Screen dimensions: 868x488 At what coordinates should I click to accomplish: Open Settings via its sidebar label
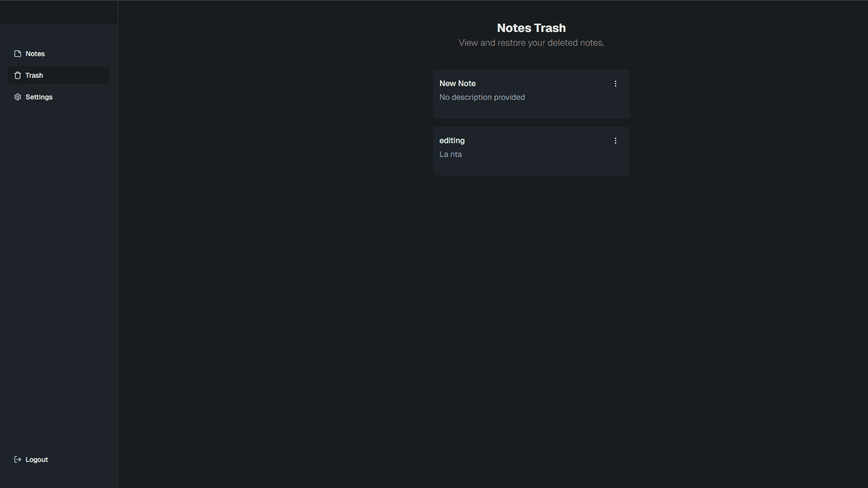(39, 97)
